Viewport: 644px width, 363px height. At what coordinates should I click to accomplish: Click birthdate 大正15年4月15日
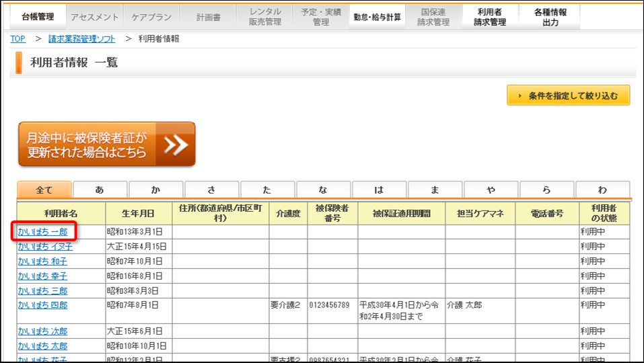tap(137, 247)
